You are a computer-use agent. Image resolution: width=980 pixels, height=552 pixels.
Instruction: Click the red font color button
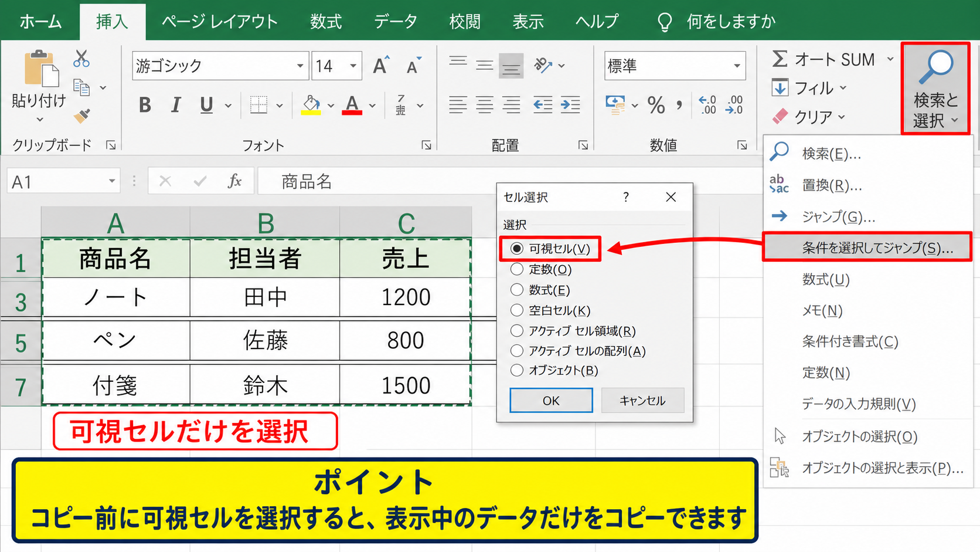coord(352,105)
